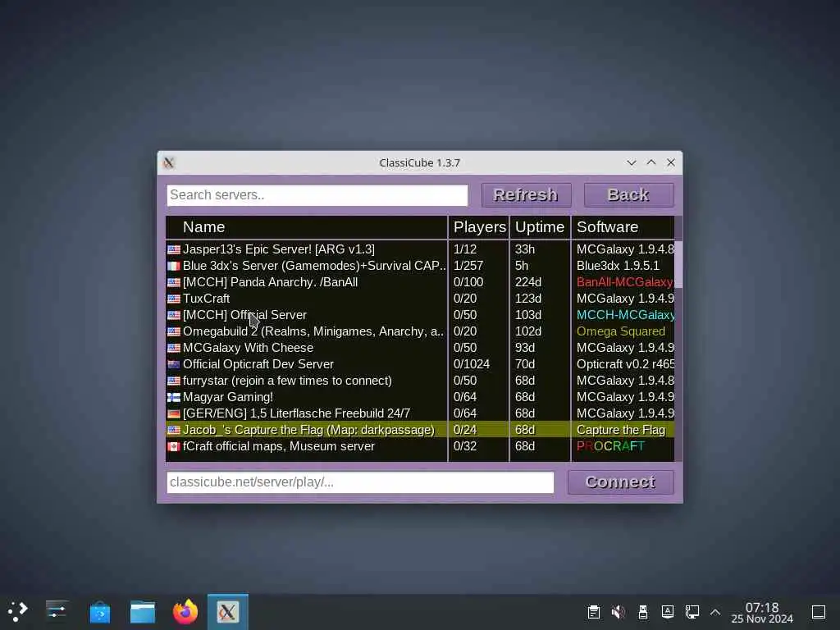Click the 1/257 players cell
Viewport: 840px width, 630px height.
[468, 266]
